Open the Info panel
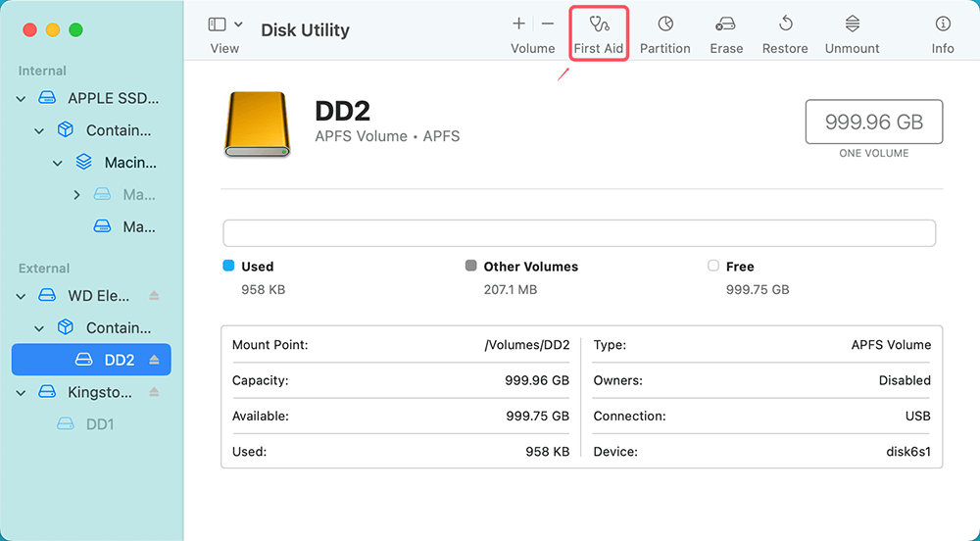 tap(943, 33)
